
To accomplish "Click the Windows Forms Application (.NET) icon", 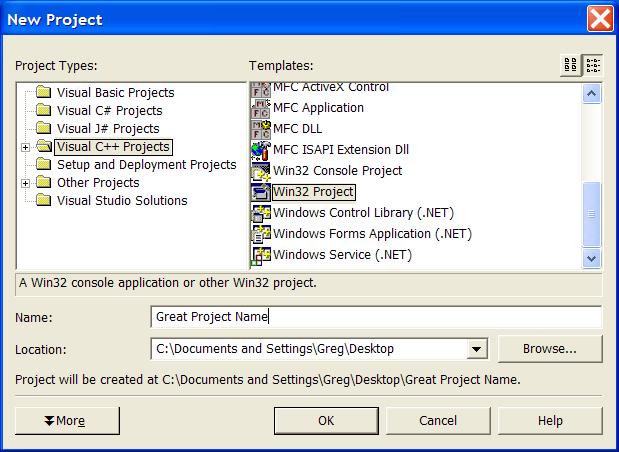I will 261,234.
